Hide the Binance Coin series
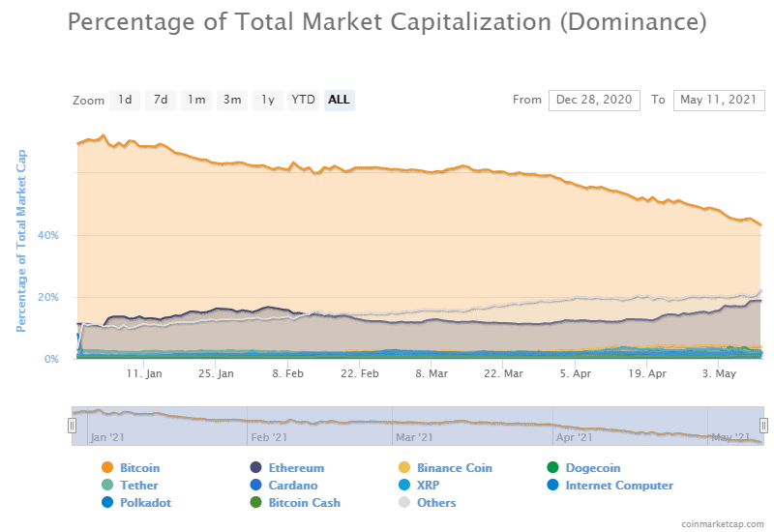This screenshot has height=532, width=774. [445, 468]
